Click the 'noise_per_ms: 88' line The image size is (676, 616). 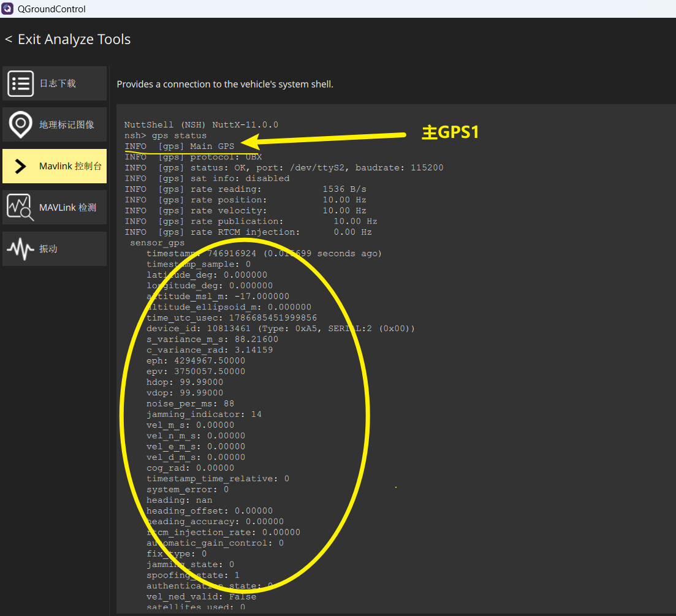click(190, 403)
